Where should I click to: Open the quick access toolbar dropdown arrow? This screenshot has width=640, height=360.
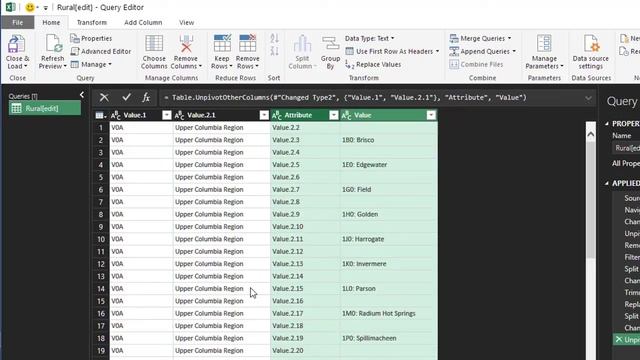click(x=45, y=8)
